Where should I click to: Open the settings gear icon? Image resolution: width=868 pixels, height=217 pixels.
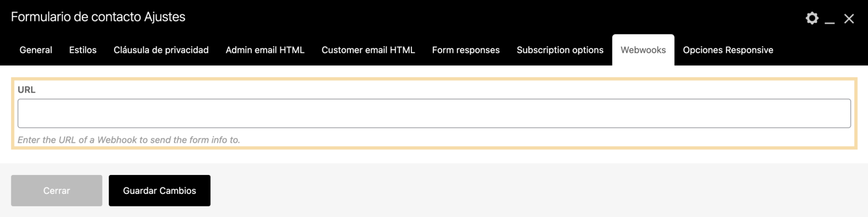(x=812, y=18)
